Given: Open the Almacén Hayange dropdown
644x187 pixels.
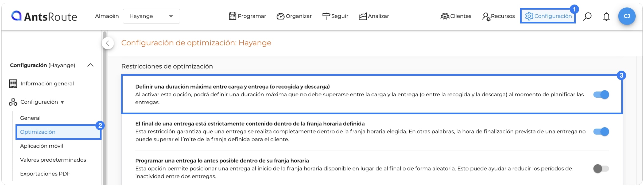Looking at the screenshot, I should tap(151, 16).
